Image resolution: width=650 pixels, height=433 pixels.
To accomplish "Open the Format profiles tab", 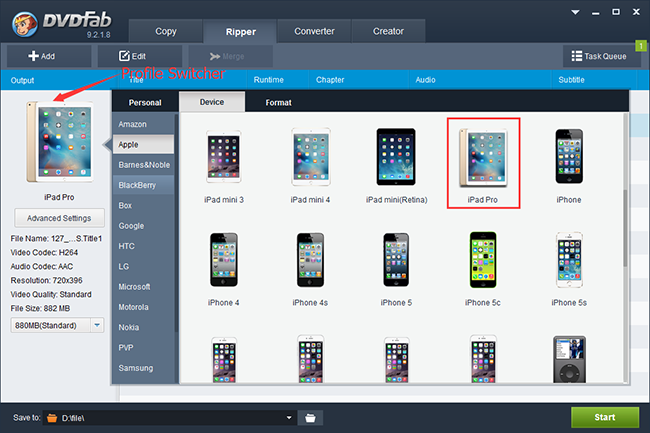I will point(278,102).
